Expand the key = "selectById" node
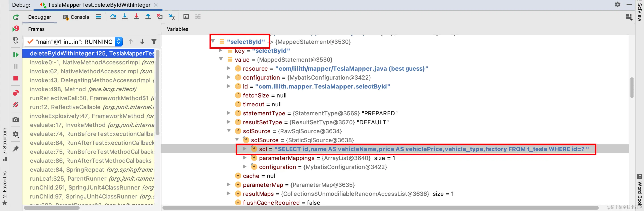Screen dimensions: 644x211 (221, 51)
